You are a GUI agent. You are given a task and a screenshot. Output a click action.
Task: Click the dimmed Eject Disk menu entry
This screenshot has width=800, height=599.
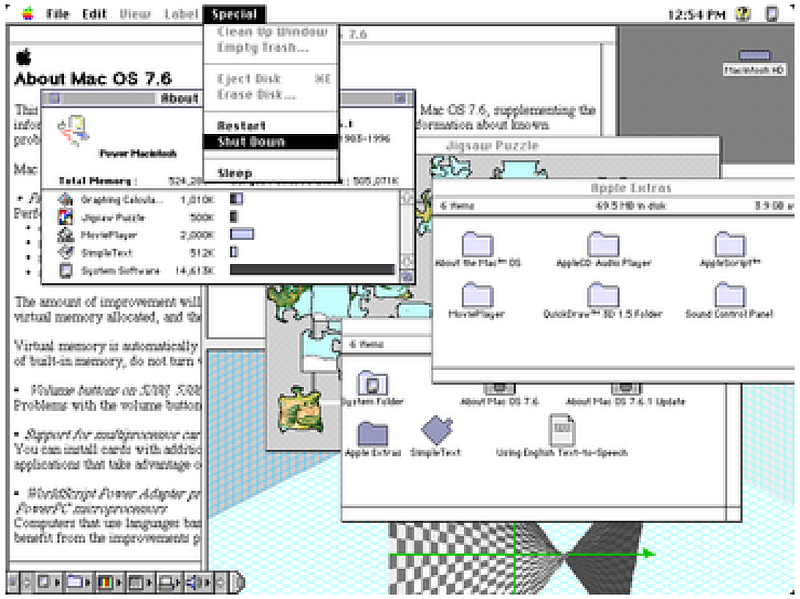[270, 79]
